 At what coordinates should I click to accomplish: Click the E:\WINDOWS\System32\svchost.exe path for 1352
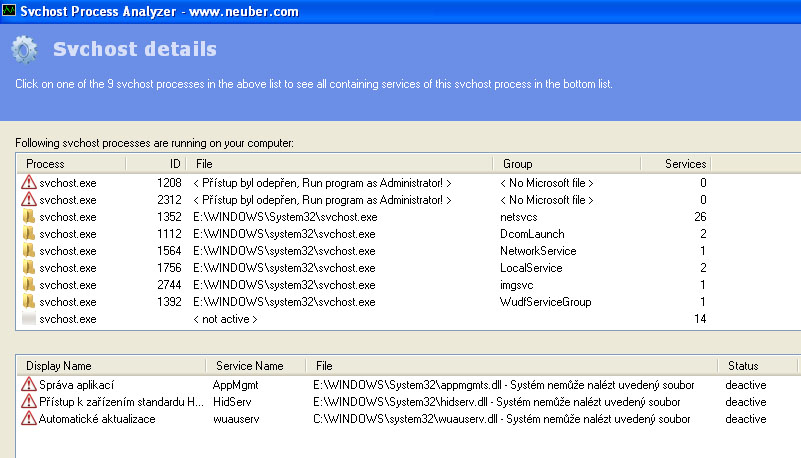point(285,217)
